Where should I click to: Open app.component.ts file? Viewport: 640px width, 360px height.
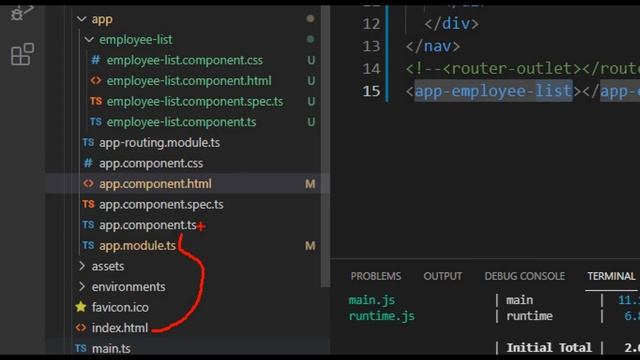(148, 225)
